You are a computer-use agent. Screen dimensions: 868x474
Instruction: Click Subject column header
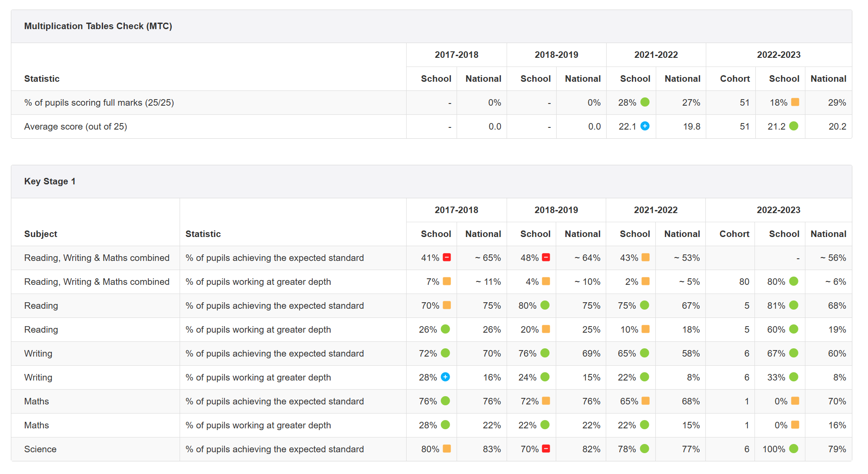(x=40, y=234)
